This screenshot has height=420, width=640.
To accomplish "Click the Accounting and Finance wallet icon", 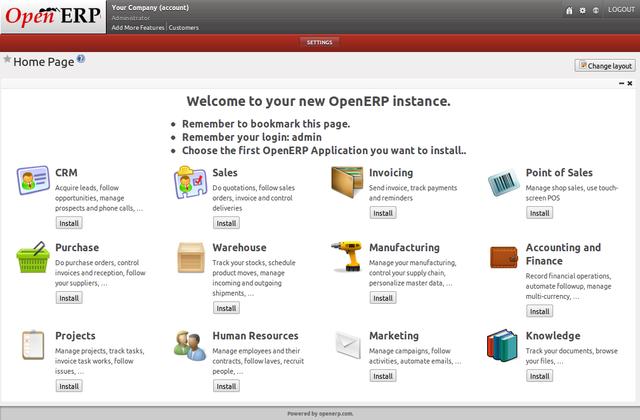I will tap(504, 257).
